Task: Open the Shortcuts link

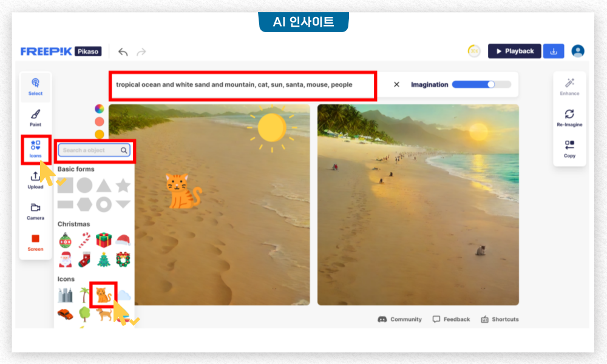Action: (500, 319)
